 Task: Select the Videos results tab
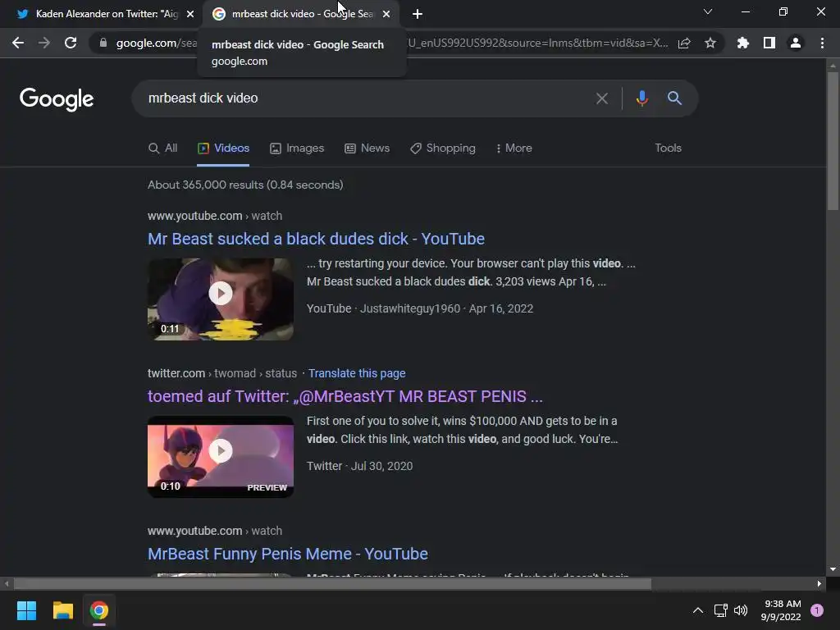coord(223,148)
